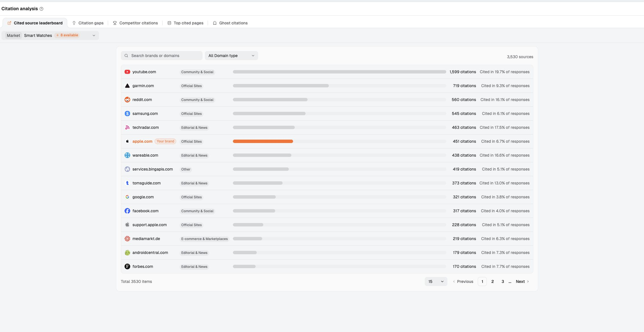Image resolution: width=644 pixels, height=332 pixels.
Task: Click the magnifier icon in the search box
Action: click(126, 56)
